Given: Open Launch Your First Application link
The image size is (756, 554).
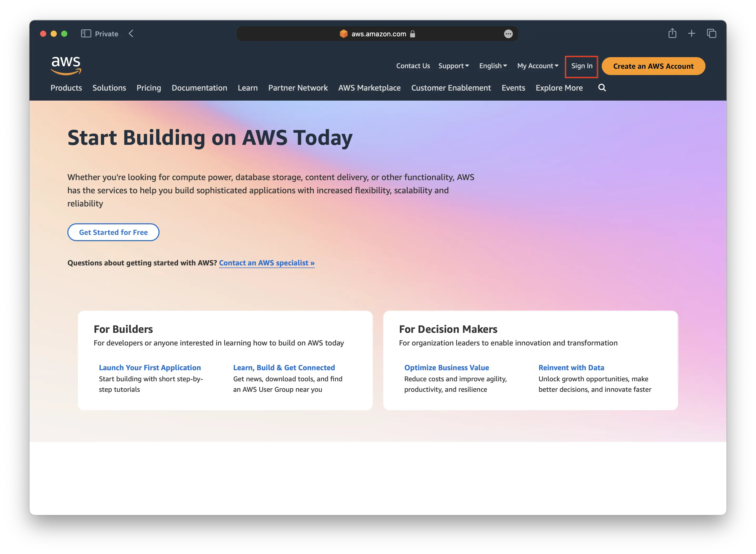Looking at the screenshot, I should click(150, 368).
